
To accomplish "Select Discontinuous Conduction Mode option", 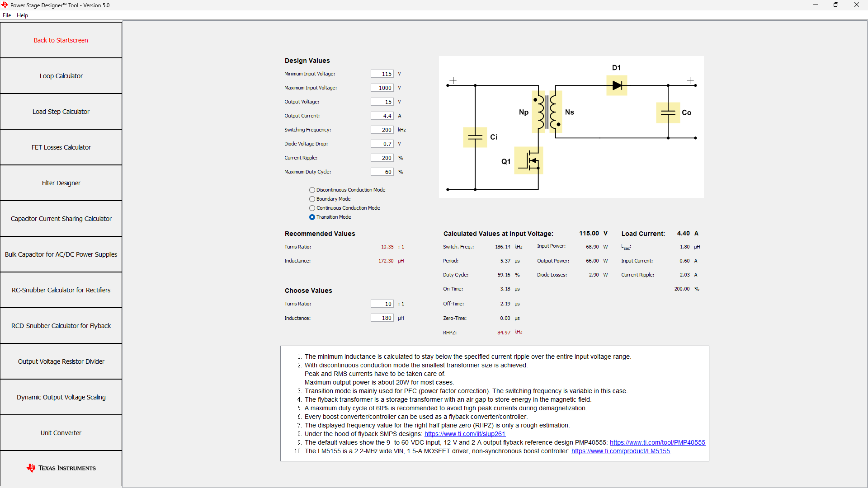I will [312, 190].
